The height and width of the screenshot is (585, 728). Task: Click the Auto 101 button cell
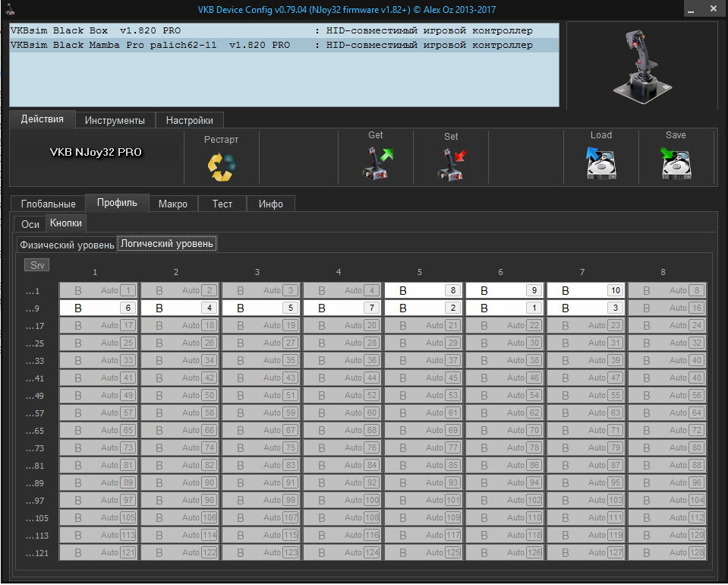coord(424,500)
